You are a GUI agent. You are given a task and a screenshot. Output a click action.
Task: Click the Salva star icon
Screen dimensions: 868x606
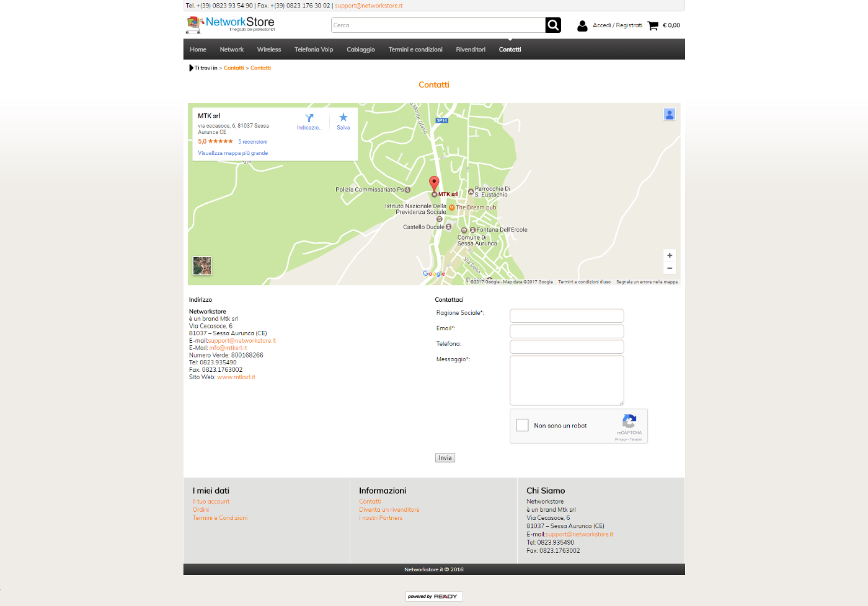click(343, 117)
